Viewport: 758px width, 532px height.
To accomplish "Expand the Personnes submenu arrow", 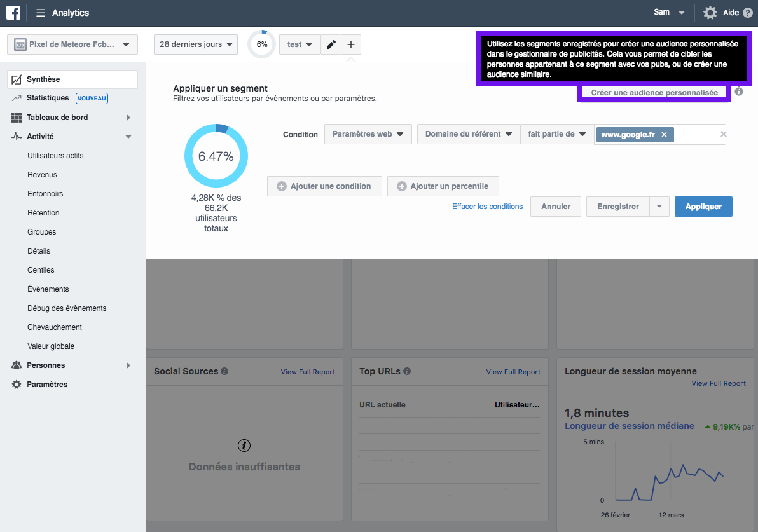I will pyautogui.click(x=128, y=365).
